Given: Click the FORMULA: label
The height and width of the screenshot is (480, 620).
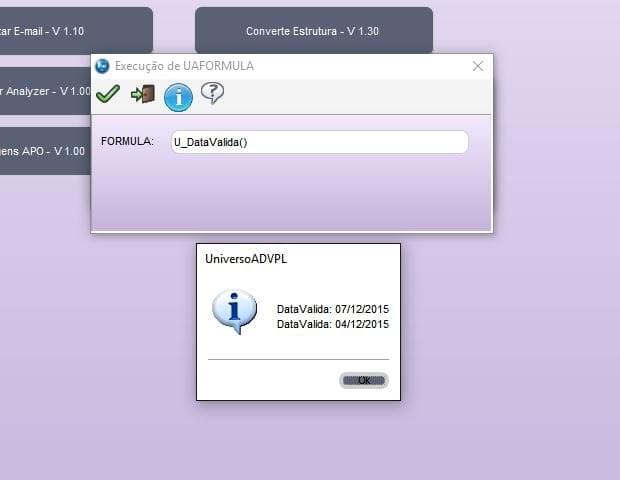Looking at the screenshot, I should point(127,142).
